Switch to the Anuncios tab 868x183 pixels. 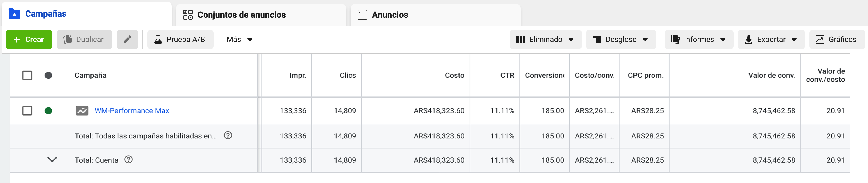(390, 15)
